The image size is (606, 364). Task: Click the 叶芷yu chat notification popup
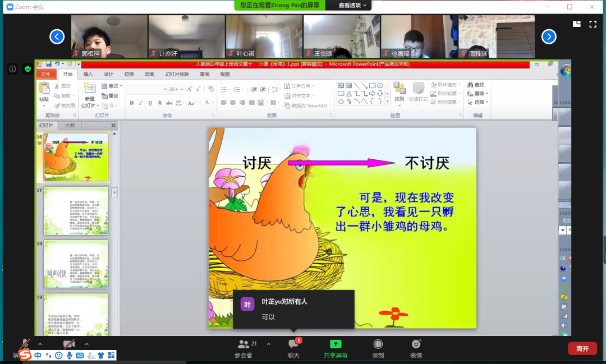click(293, 309)
